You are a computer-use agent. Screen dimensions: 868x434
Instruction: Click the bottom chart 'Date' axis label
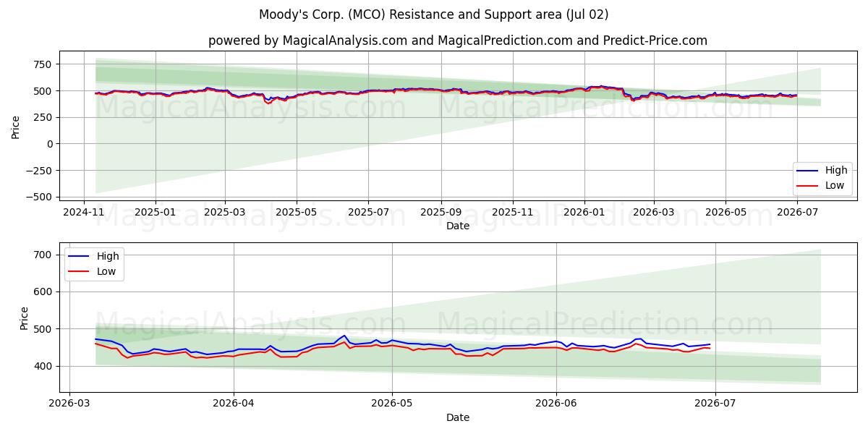tap(458, 417)
